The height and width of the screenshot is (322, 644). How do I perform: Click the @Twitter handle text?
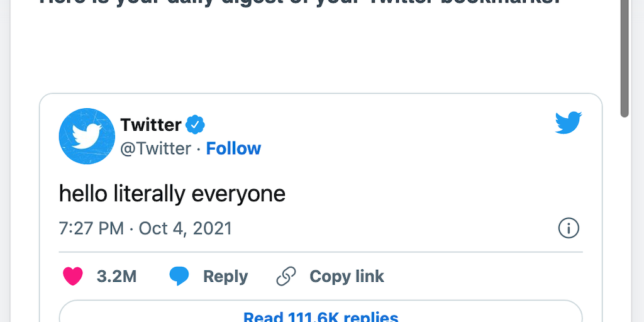[x=155, y=148]
